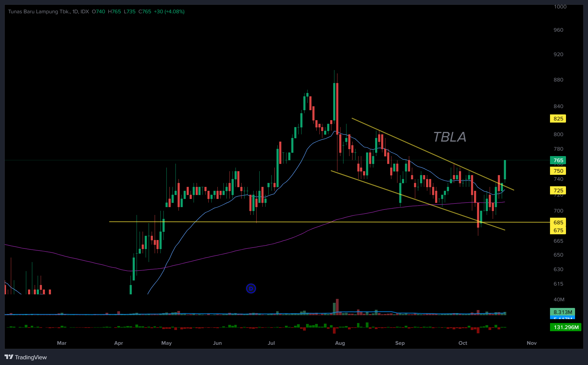Screen dimensions: 588x365
Task: Select the yellow 725 price label
Action: (558, 191)
